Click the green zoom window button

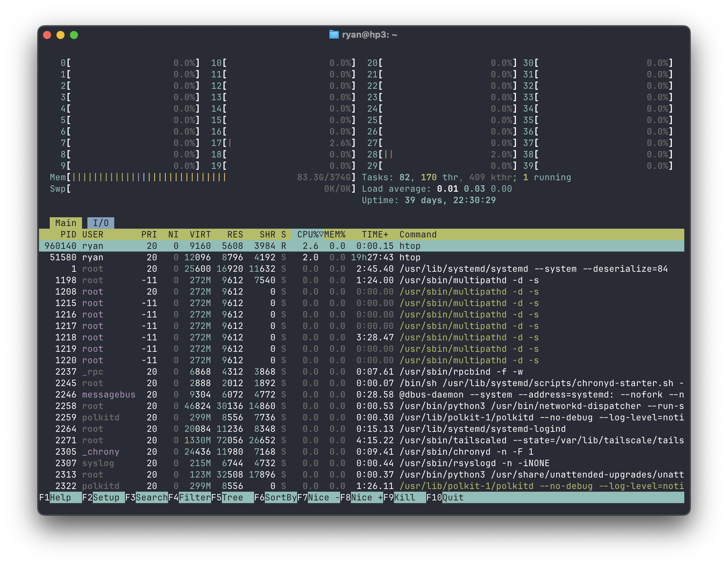pyautogui.click(x=74, y=35)
